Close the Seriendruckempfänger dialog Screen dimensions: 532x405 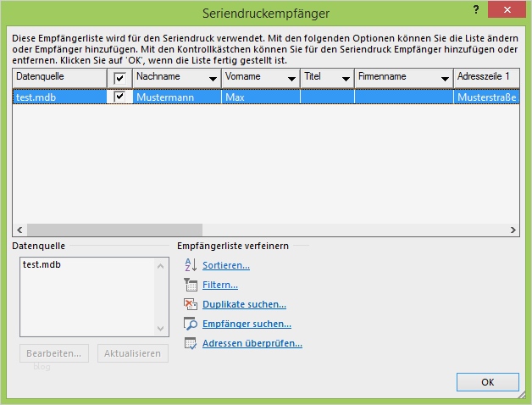pos(507,10)
